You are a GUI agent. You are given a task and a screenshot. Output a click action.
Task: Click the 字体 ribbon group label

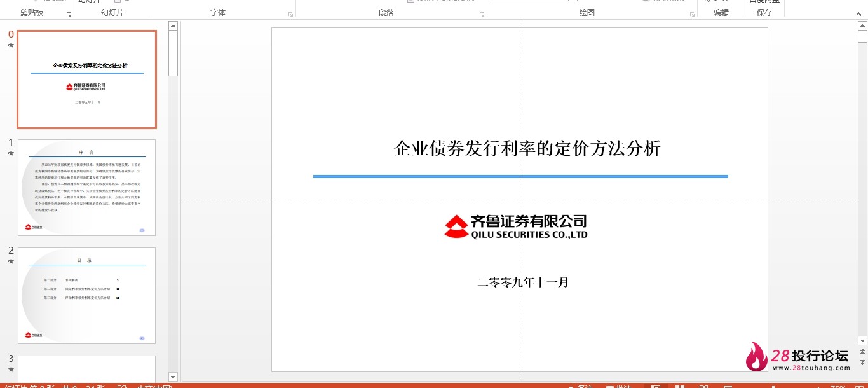[218, 13]
